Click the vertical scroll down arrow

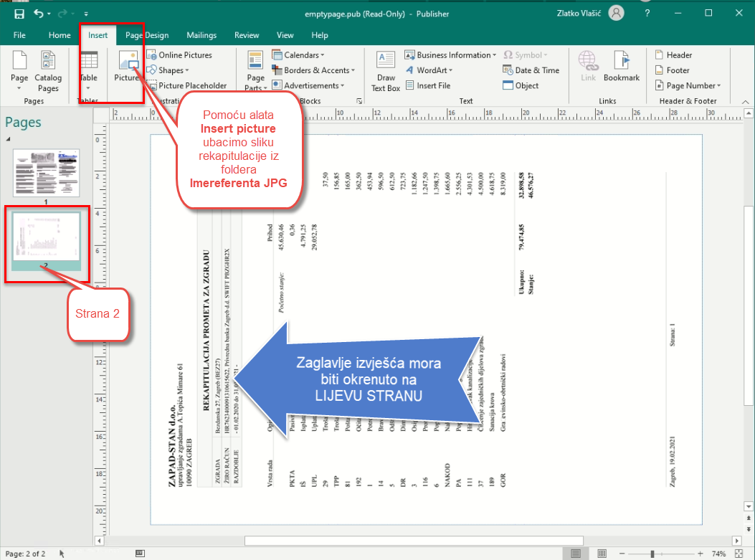[749, 506]
